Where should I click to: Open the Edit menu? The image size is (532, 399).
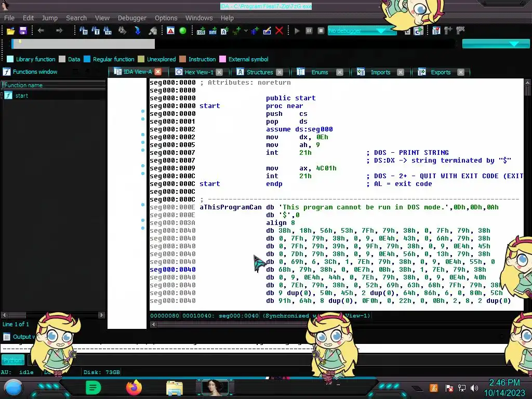pos(28,18)
